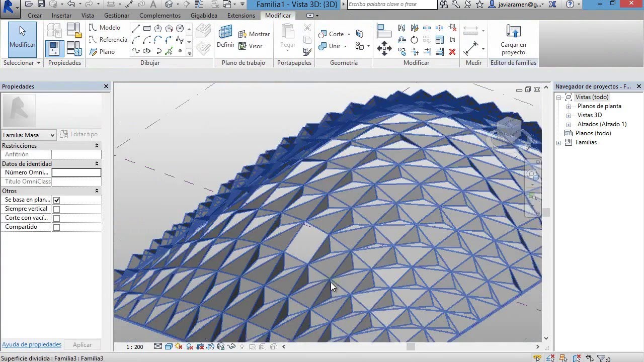The width and height of the screenshot is (644, 362).
Task: Click the horizontal scrollbar thumb of view
Action: point(411,346)
